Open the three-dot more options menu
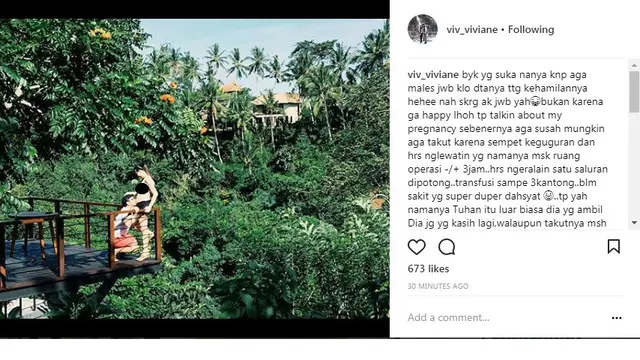640x360 pixels. pos(617,318)
